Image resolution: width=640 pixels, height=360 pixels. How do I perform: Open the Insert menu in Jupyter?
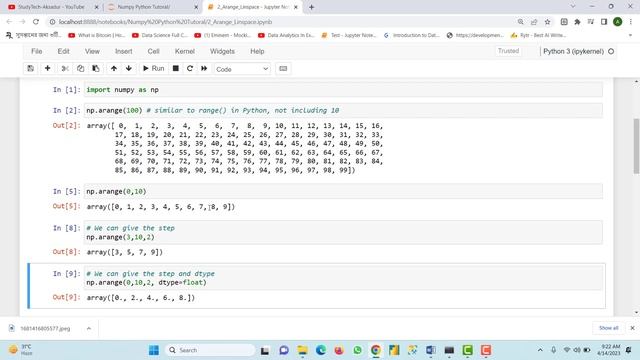(x=124, y=51)
